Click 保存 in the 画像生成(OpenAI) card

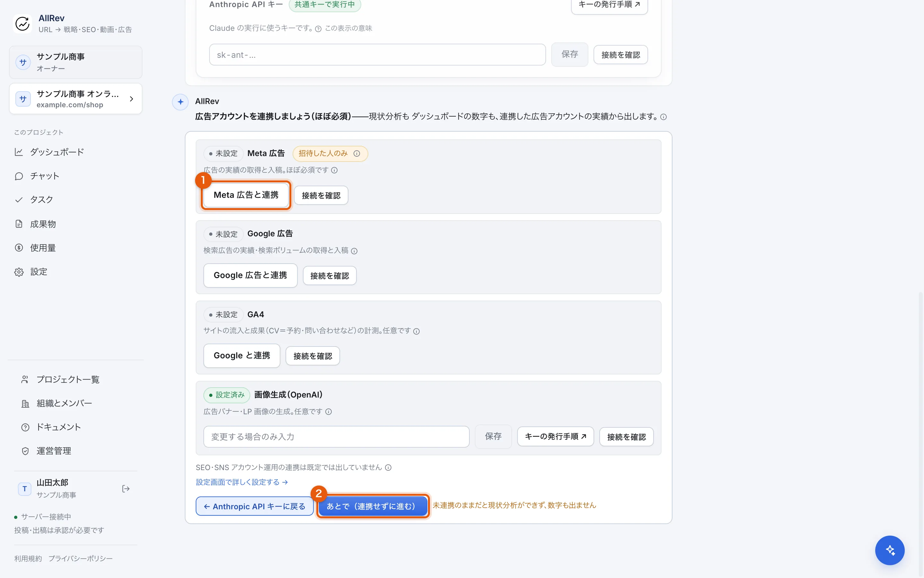click(493, 436)
